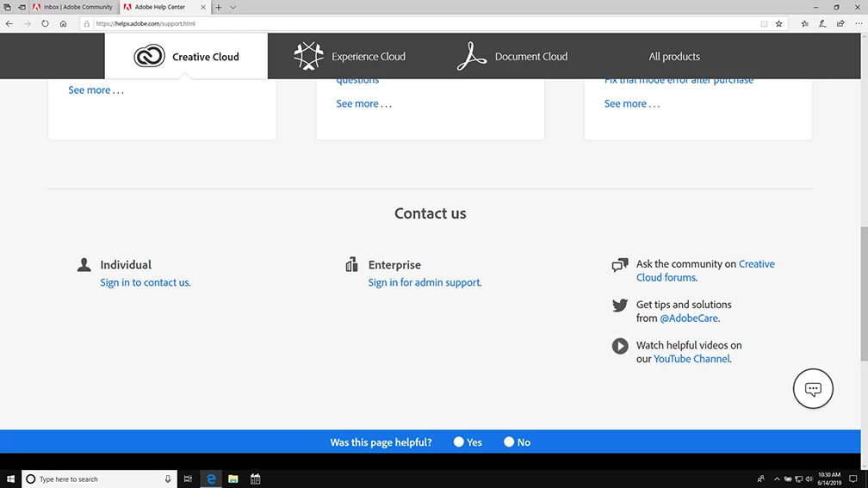Click the Document Cloud Acrobat icon
The image size is (868, 488).
472,56
